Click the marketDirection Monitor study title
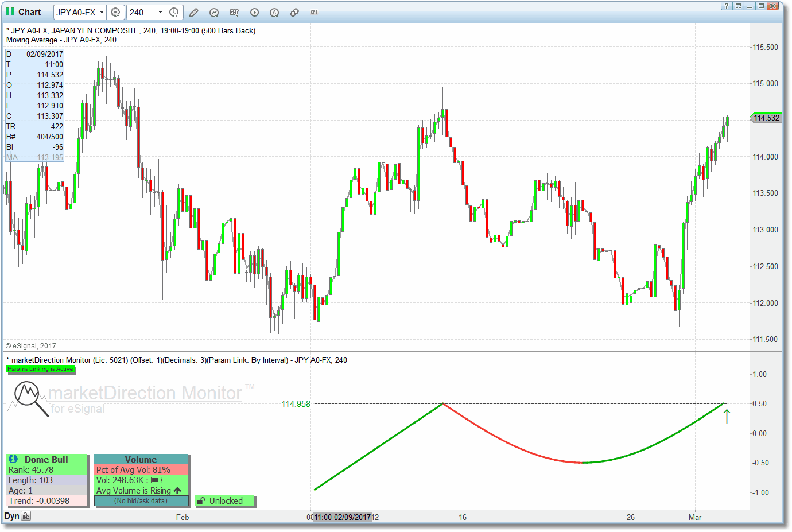This screenshot has width=792, height=532. tap(176, 360)
